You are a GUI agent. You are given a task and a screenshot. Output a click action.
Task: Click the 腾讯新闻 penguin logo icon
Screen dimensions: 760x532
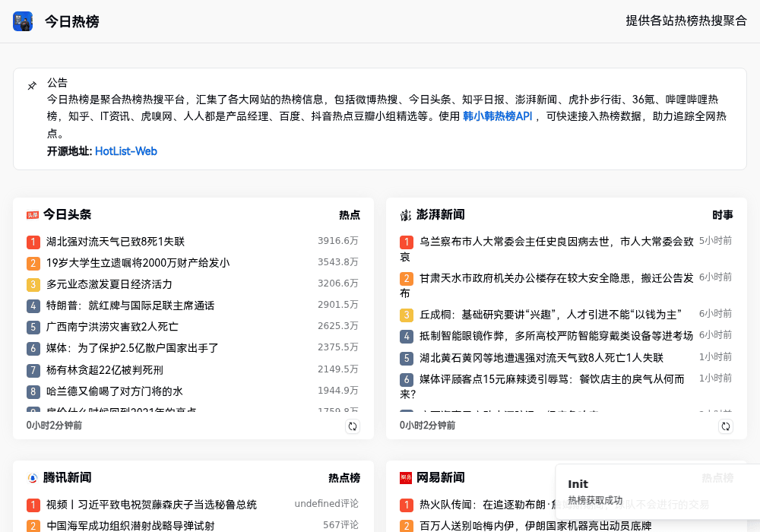(33, 478)
